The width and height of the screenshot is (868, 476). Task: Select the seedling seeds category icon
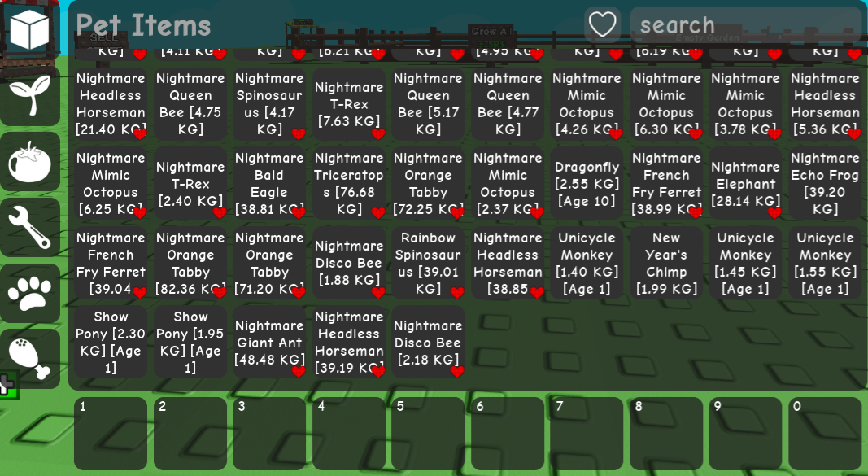pos(30,96)
